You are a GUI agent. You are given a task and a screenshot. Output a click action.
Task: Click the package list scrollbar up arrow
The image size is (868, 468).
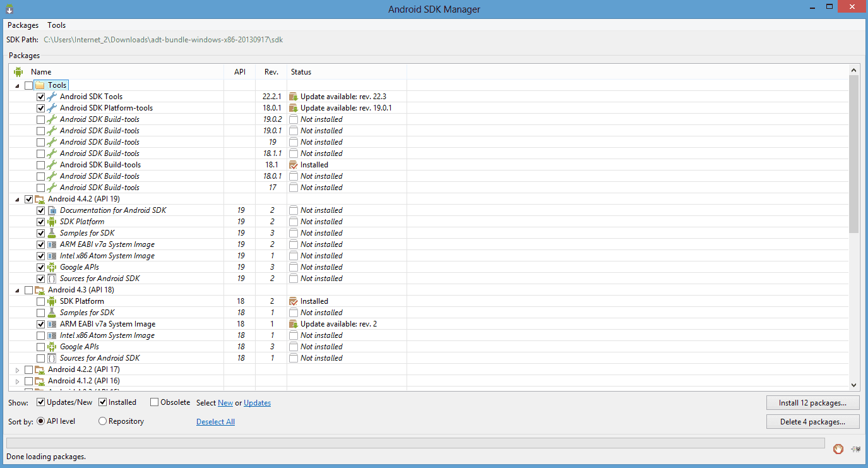coord(854,69)
